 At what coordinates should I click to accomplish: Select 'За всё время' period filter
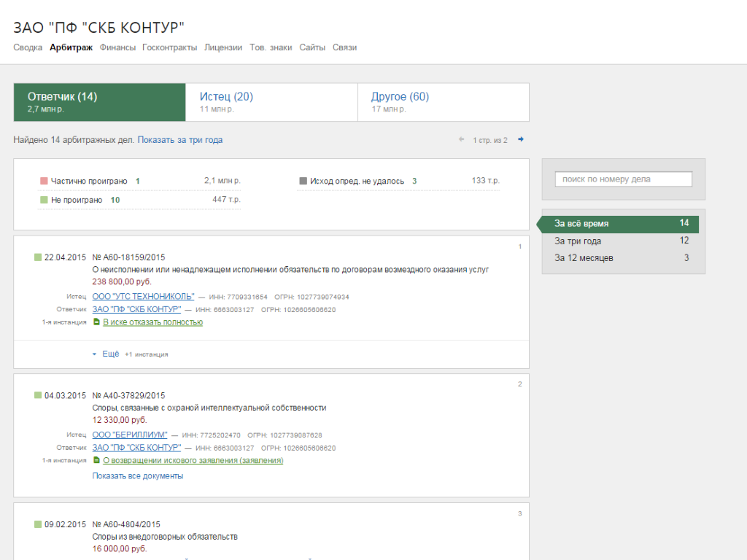click(x=581, y=224)
